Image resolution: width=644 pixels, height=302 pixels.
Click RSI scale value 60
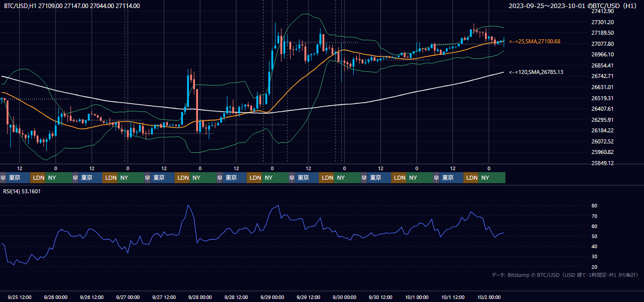click(x=595, y=226)
